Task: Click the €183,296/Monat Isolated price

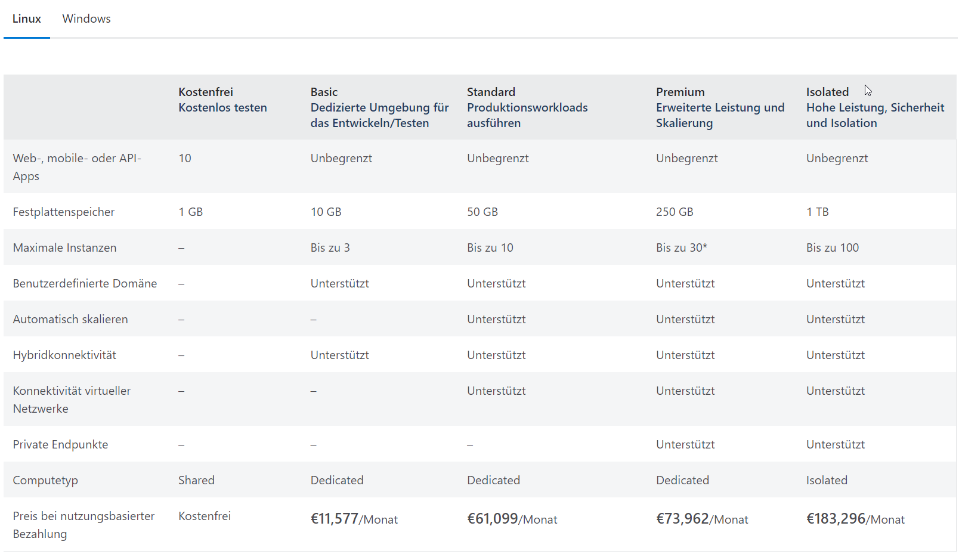Action: [855, 519]
